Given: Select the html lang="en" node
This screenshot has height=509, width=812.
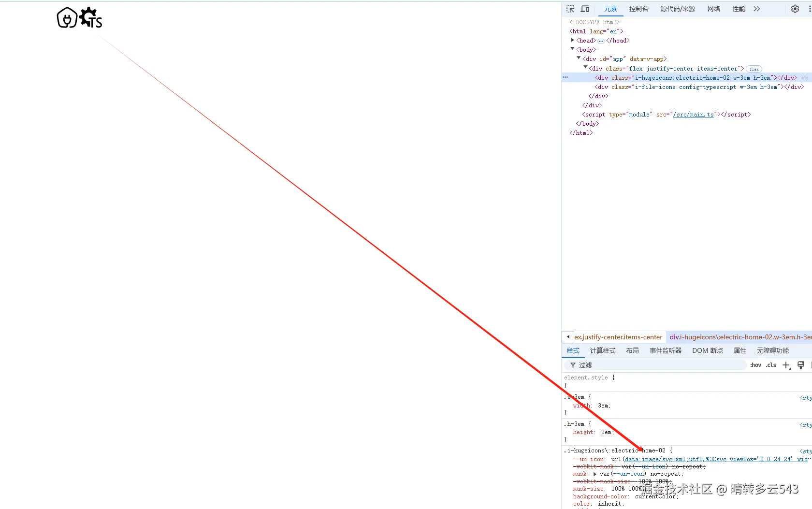Looking at the screenshot, I should pos(596,31).
